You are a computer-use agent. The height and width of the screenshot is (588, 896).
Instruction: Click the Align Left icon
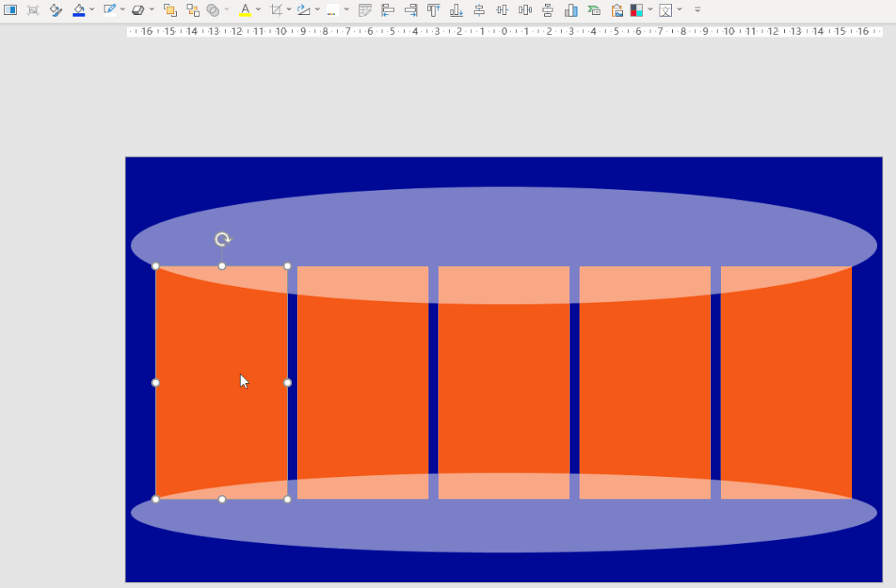[387, 10]
